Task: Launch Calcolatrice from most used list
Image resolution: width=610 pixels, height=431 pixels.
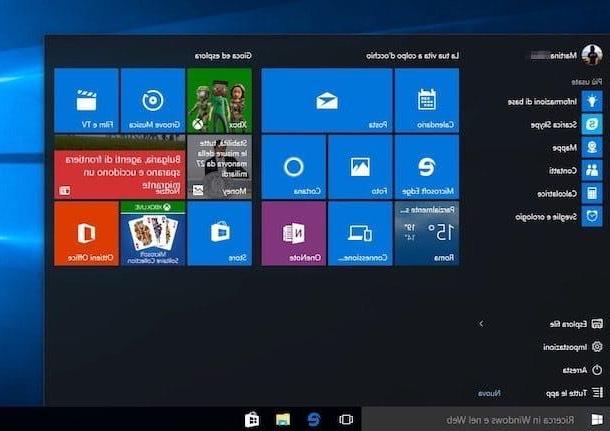Action: pyautogui.click(x=570, y=193)
